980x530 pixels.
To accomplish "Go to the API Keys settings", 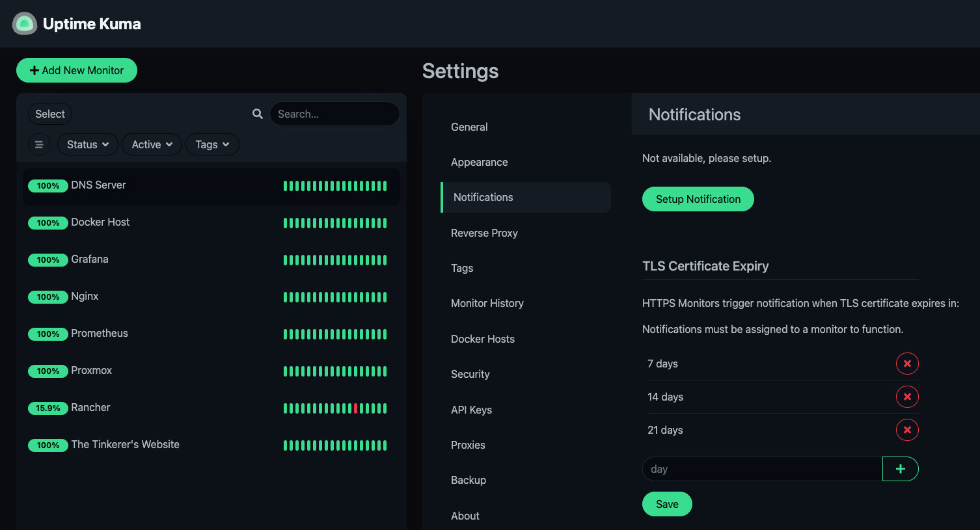I will click(x=471, y=410).
